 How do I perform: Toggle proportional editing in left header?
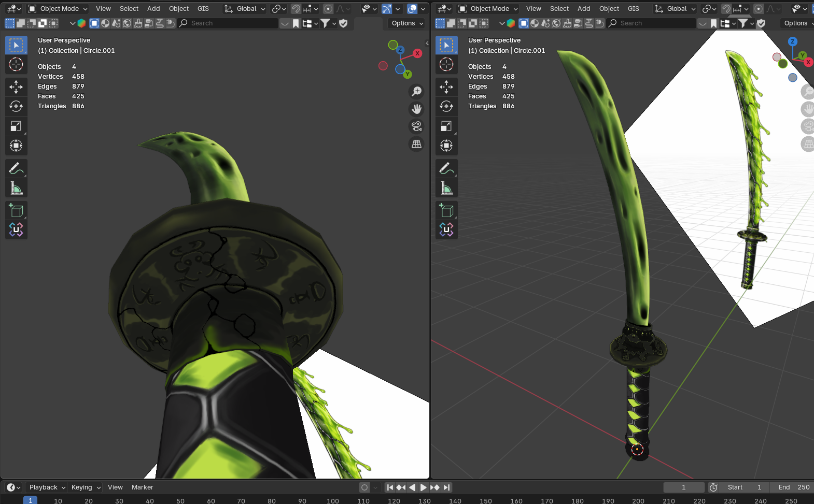pyautogui.click(x=328, y=9)
